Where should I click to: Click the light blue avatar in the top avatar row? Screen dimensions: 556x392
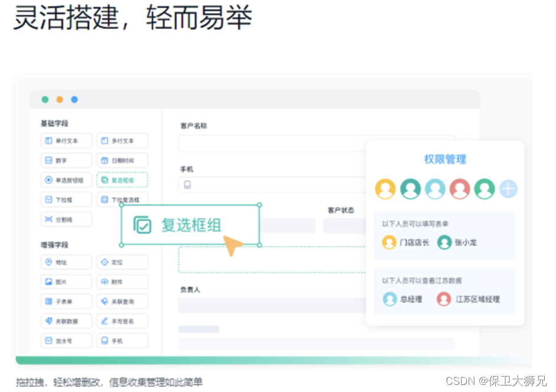pyautogui.click(x=435, y=189)
